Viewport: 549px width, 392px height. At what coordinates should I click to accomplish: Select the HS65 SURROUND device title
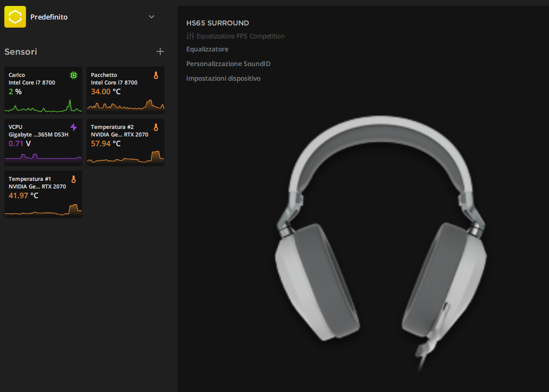(218, 23)
